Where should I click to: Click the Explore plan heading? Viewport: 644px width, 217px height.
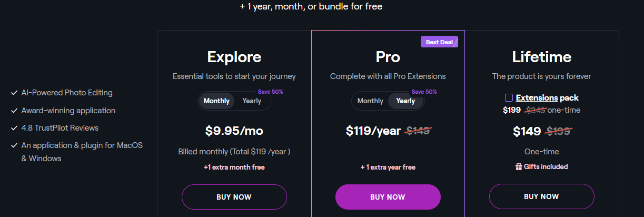pyautogui.click(x=234, y=57)
